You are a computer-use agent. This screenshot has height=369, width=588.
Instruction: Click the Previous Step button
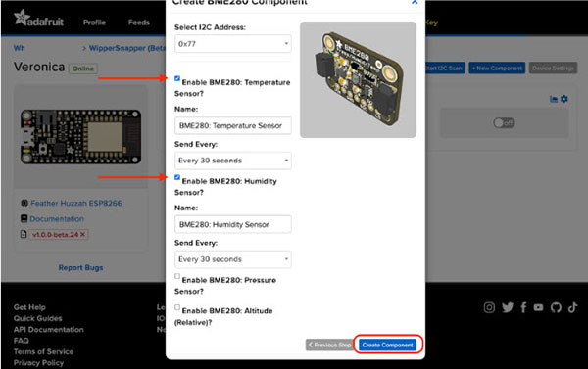point(329,345)
